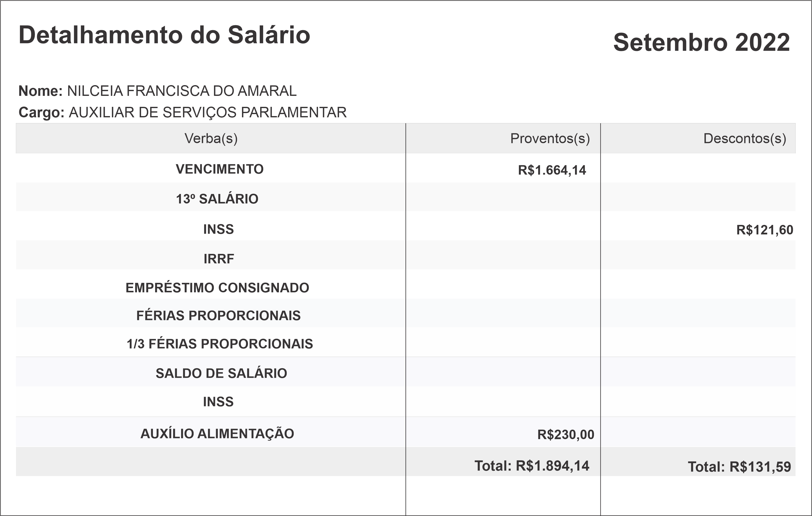This screenshot has height=516, width=812.
Task: Select the "VENCIMENTO" row label
Action: 220,169
